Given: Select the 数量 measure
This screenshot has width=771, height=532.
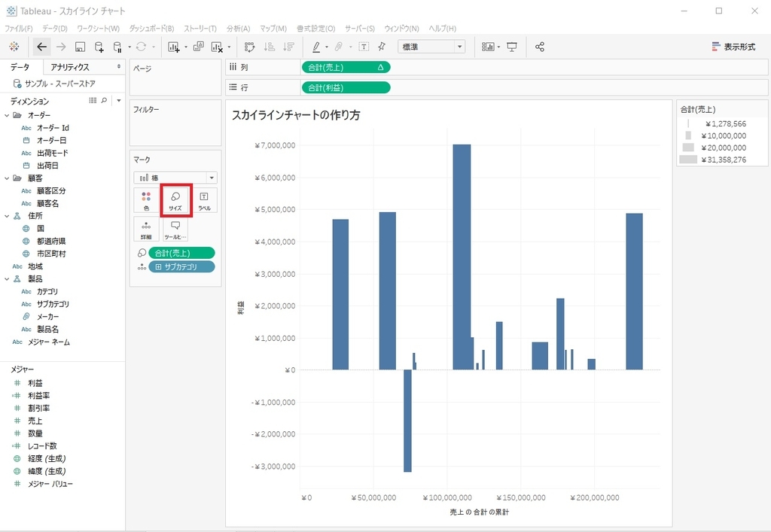Looking at the screenshot, I should tap(35, 433).
